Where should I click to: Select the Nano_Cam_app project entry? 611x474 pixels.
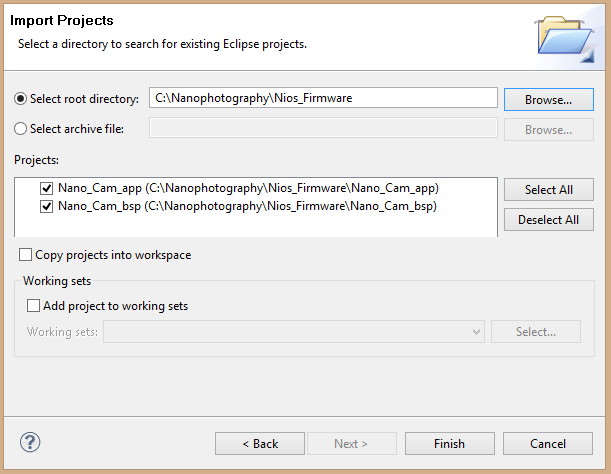(248, 188)
